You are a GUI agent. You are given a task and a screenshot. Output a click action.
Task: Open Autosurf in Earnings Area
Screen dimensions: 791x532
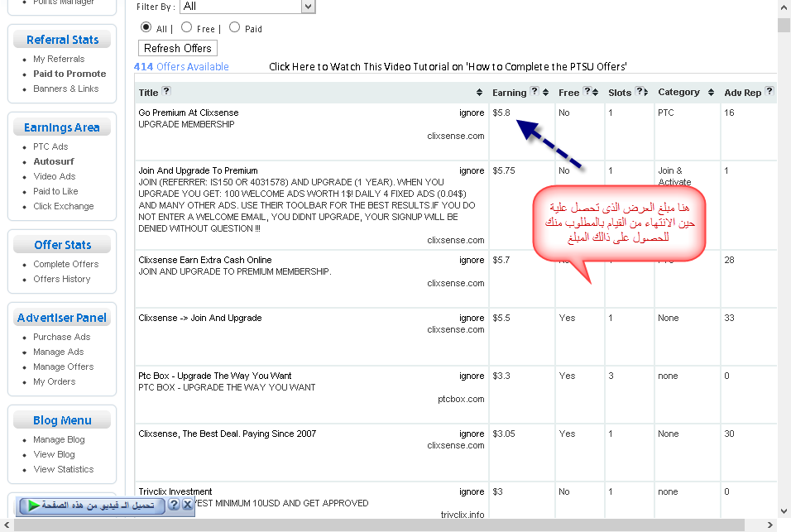54,161
